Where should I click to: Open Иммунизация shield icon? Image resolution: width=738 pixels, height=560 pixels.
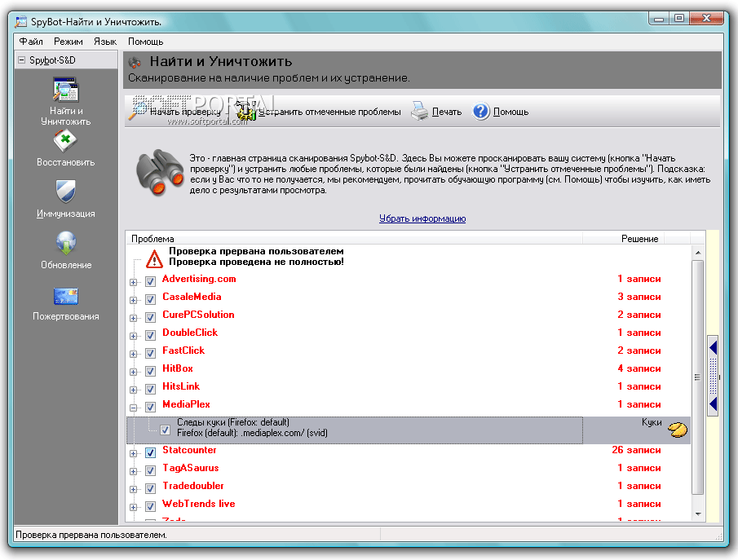point(65,192)
